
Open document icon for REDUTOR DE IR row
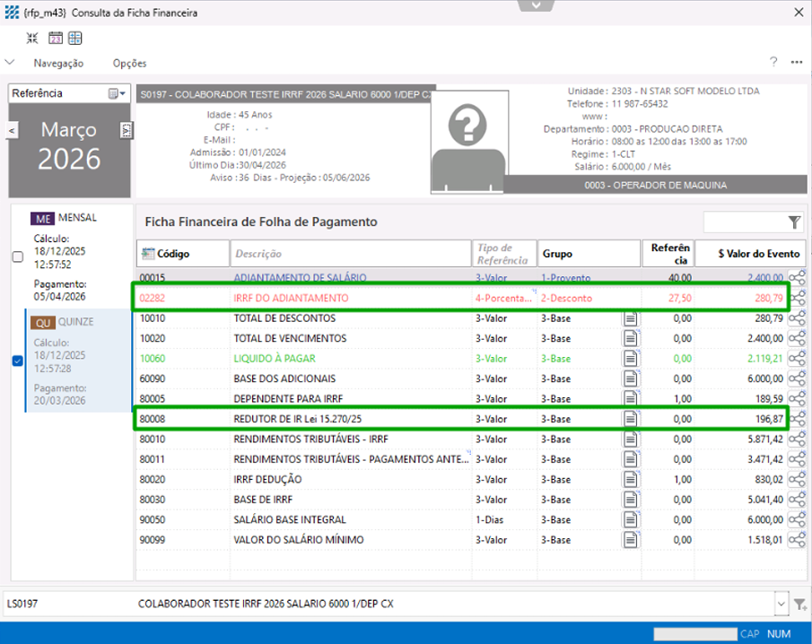pyautogui.click(x=632, y=419)
